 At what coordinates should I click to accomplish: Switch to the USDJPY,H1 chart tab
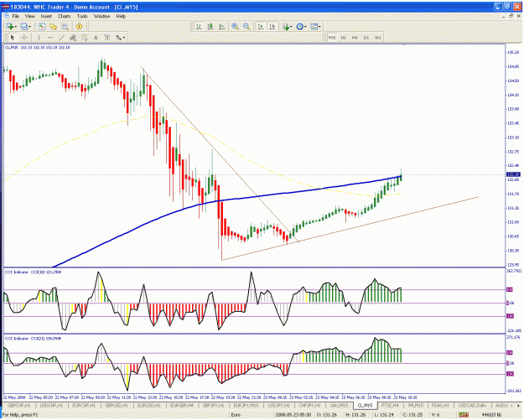[278, 405]
